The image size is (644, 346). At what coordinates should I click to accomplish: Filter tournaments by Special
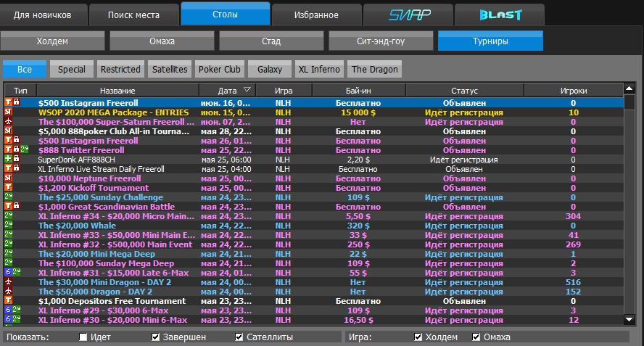pos(72,69)
